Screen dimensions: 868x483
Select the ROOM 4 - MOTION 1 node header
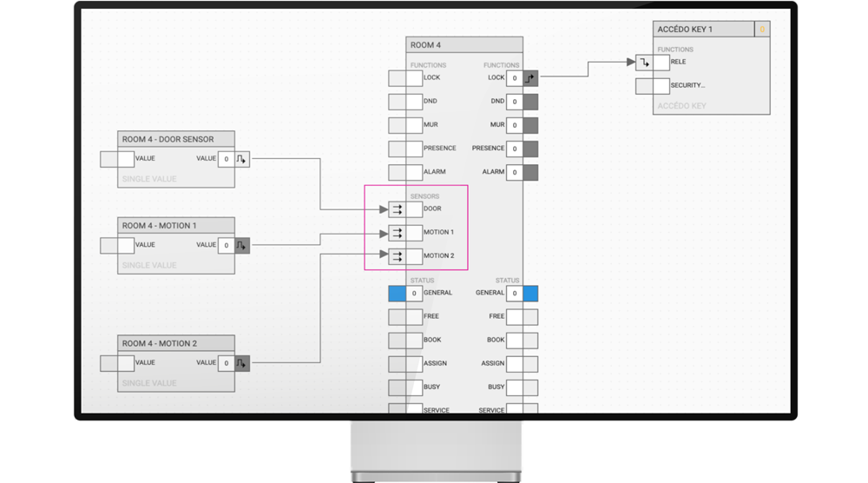(x=176, y=226)
